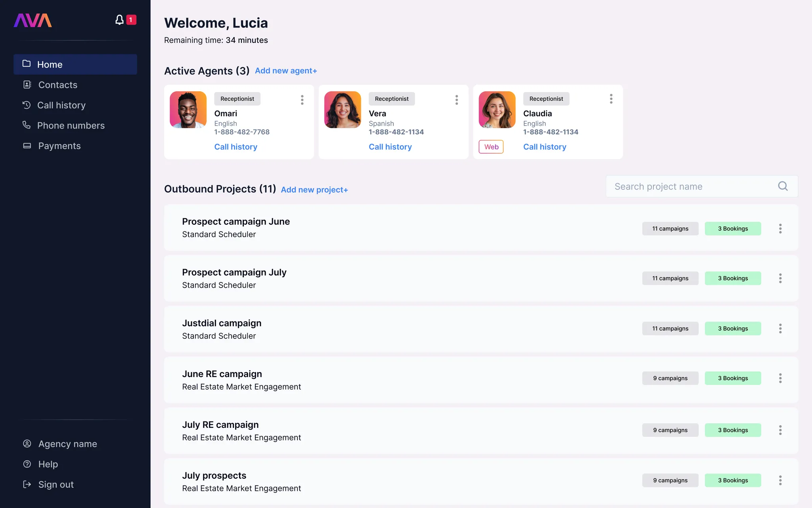The width and height of the screenshot is (812, 508).
Task: Click 3 Bookings badge for June RE campaign
Action: coord(733,378)
